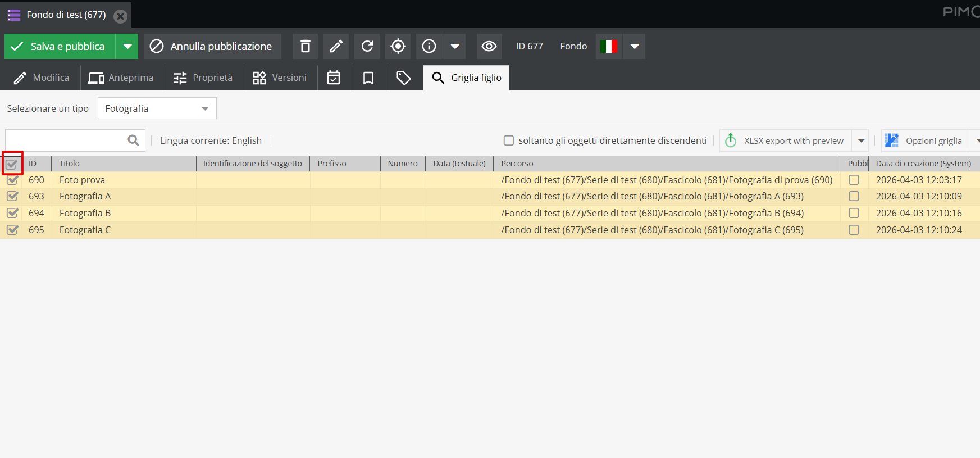Click the Opzioni griglia button
The height and width of the screenshot is (458, 980).
pos(925,140)
